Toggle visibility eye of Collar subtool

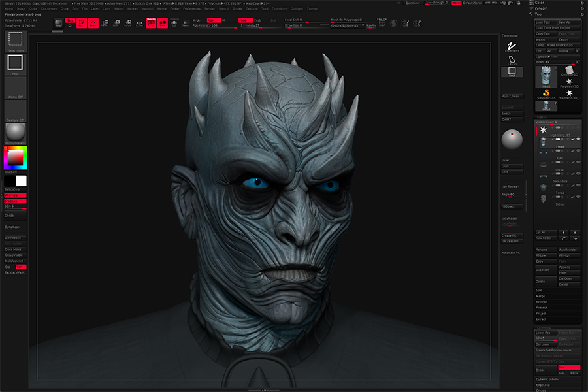578,163
